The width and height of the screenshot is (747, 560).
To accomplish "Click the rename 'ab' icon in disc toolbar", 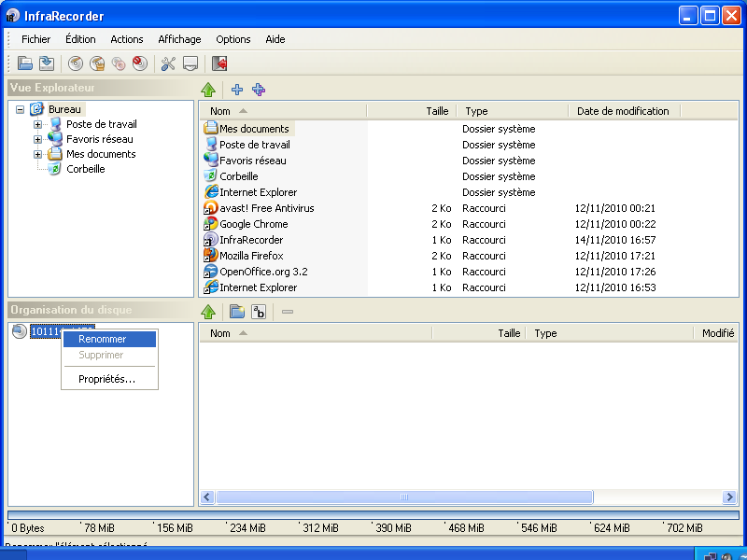I will coord(259,312).
